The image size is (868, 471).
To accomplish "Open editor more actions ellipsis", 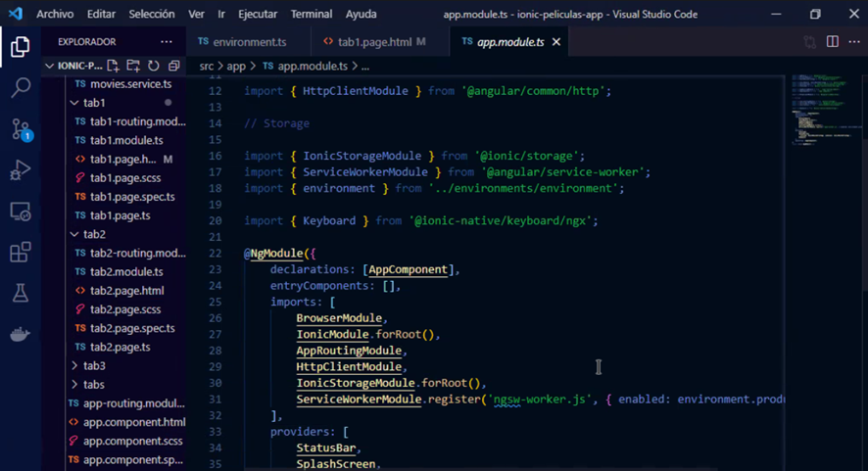I will (x=854, y=41).
